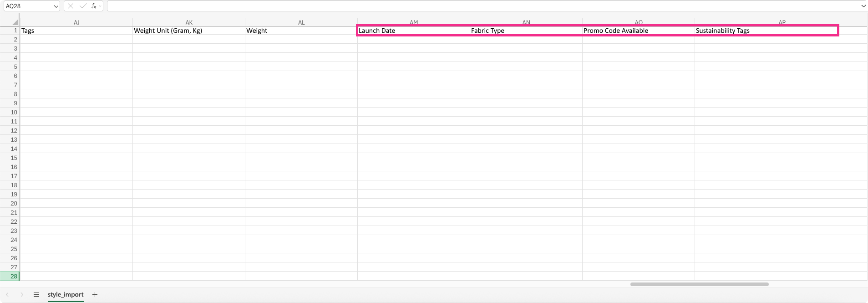Click the horizontal scrollbar thumb
Screen dimensions: 868x303
point(699,284)
